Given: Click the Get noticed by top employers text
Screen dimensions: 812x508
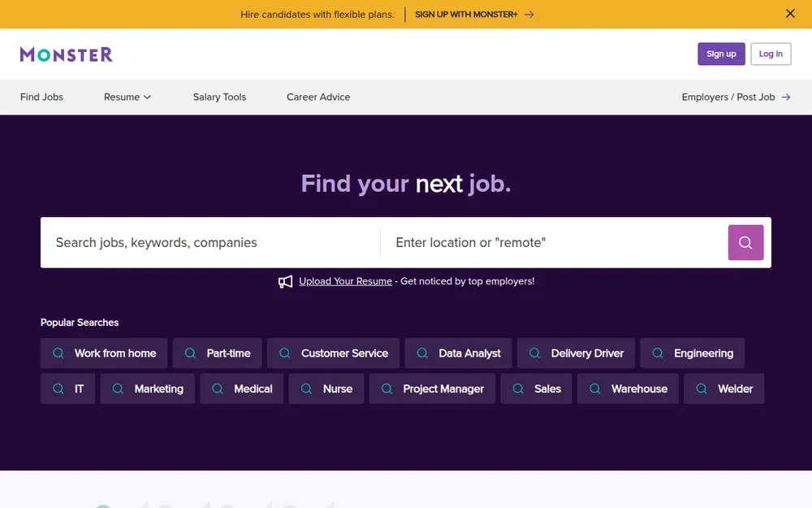Looking at the screenshot, I should (468, 281).
